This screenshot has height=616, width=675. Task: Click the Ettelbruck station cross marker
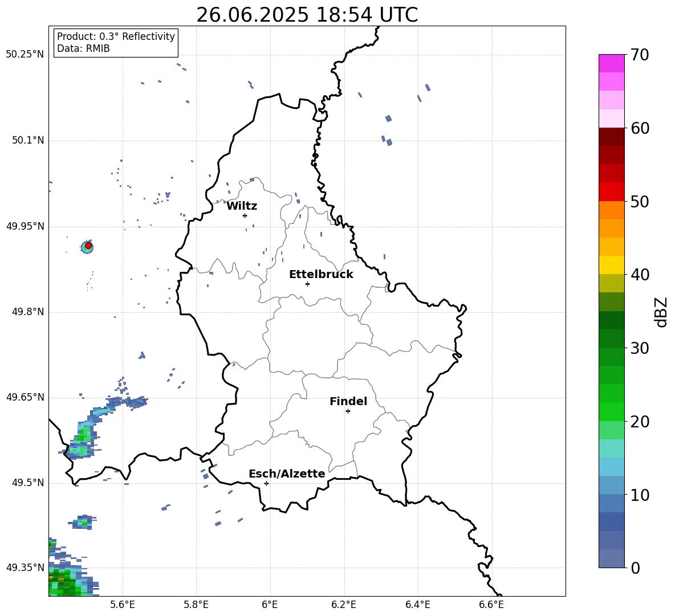(x=307, y=284)
